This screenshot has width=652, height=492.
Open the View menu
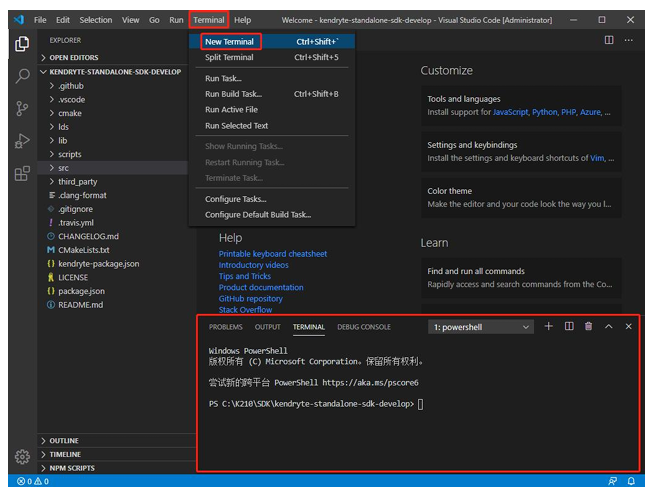pos(130,20)
